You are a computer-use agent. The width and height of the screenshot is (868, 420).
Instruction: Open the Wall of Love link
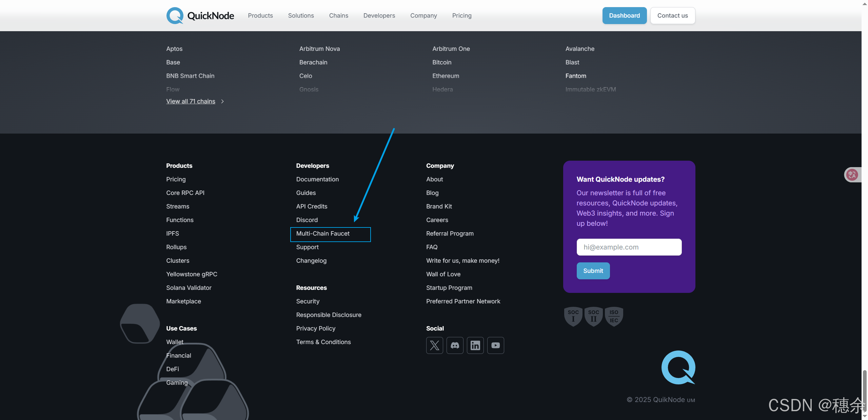443,274
